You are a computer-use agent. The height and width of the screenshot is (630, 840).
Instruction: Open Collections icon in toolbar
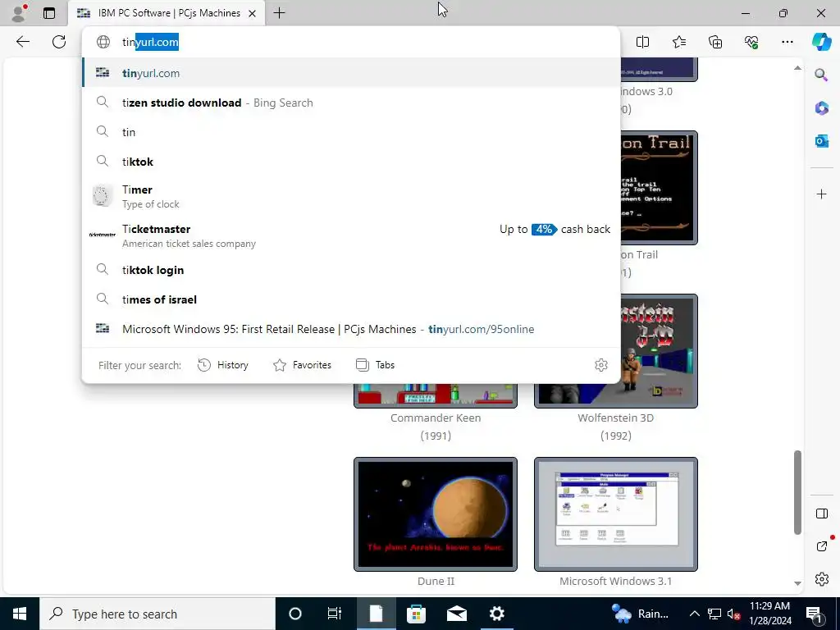(715, 42)
